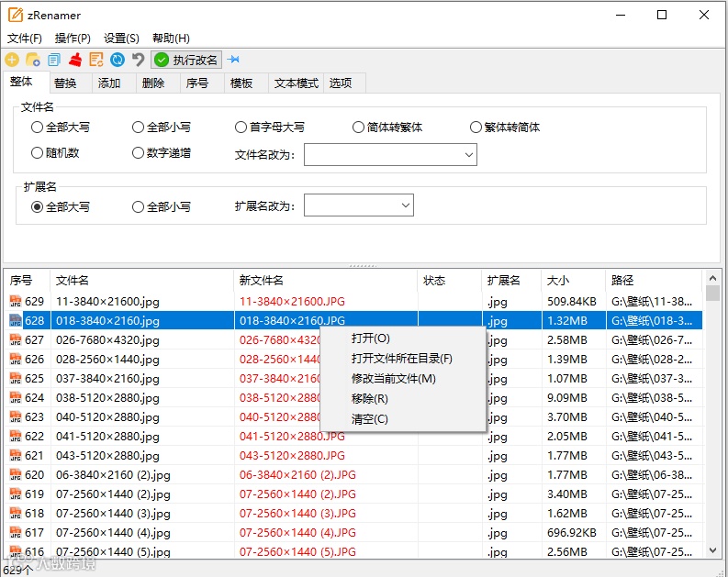Click JPG file icon of row 629

[x=16, y=302]
